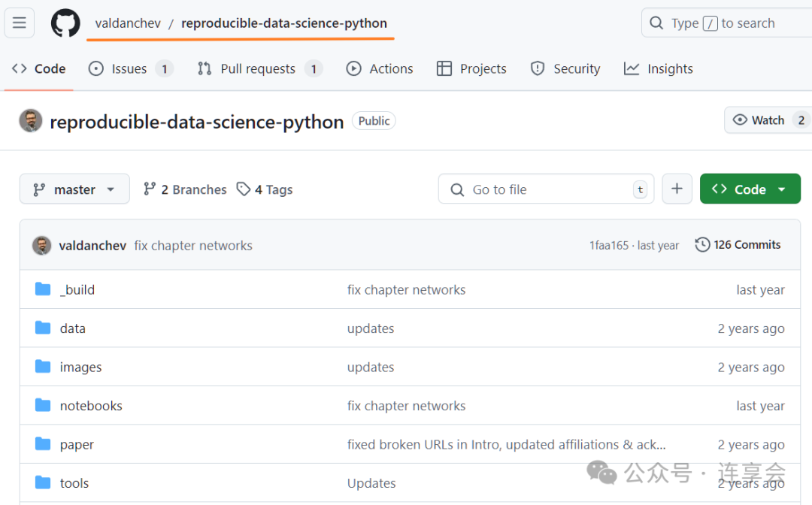The width and height of the screenshot is (812, 505).
Task: Switch to the Issues tab
Action: 129,69
